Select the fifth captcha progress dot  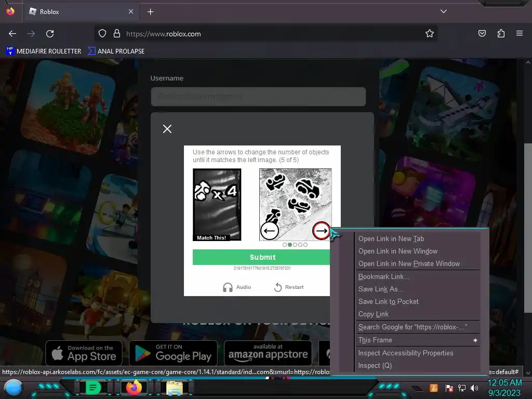click(305, 245)
